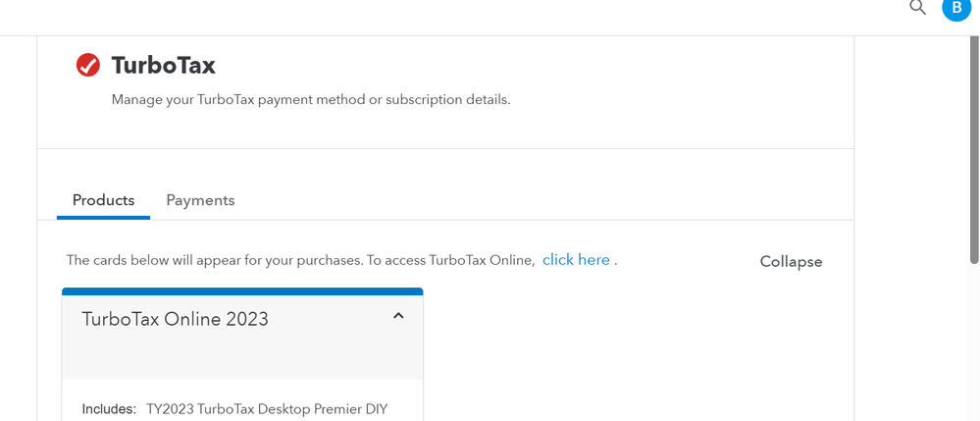Click the "Includes:" label in the card
This screenshot has height=421, width=980.
click(109, 408)
